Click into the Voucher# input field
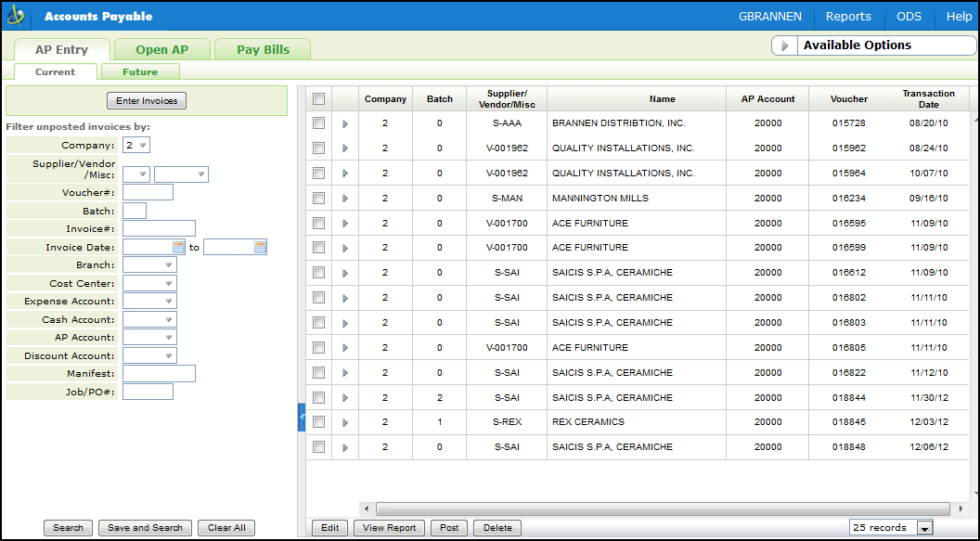 [x=148, y=192]
